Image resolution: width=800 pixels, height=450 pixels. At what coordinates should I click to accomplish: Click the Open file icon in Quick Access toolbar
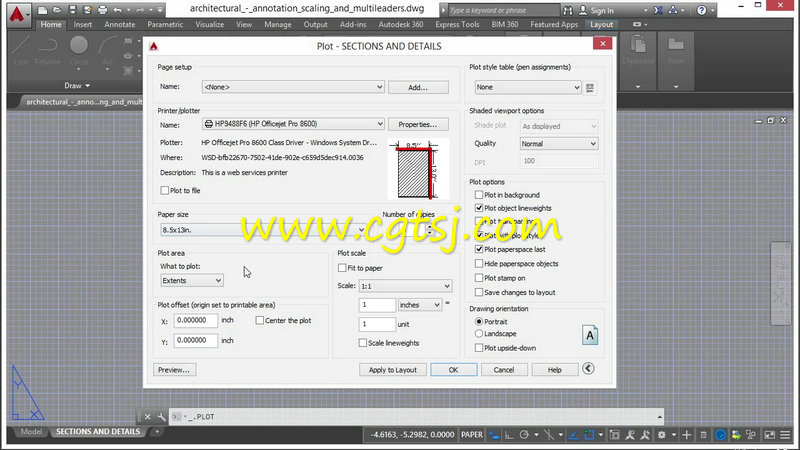[57, 10]
